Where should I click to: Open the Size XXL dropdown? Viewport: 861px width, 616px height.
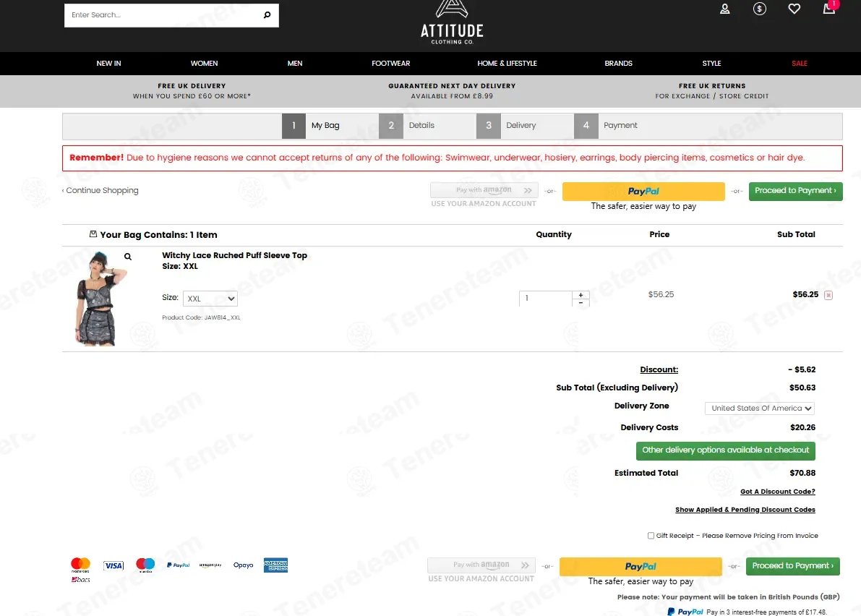[210, 299]
